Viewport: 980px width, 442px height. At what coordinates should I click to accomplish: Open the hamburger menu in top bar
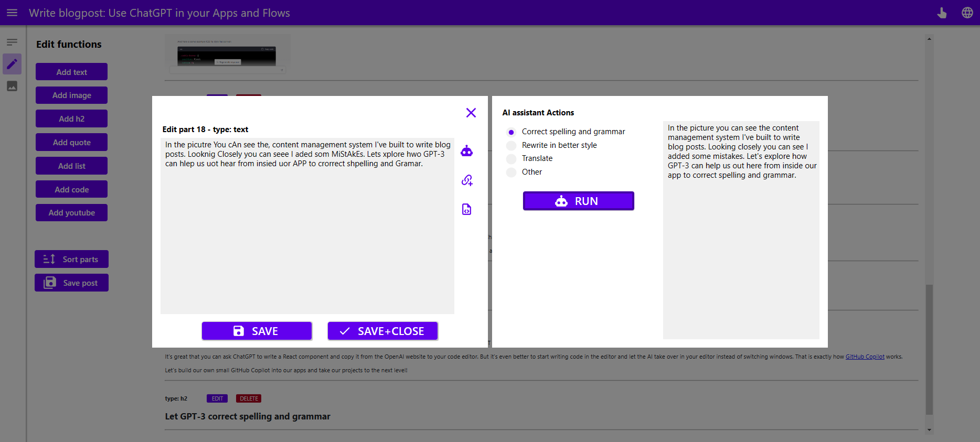(12, 13)
